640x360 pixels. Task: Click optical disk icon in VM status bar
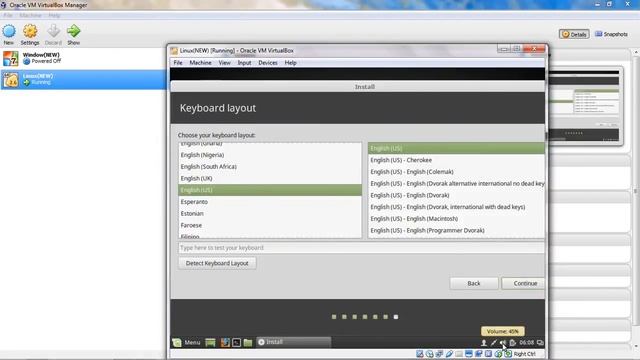429,354
